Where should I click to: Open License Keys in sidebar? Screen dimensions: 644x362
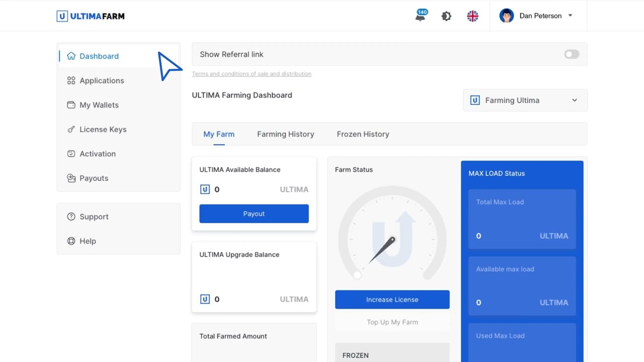point(119,129)
